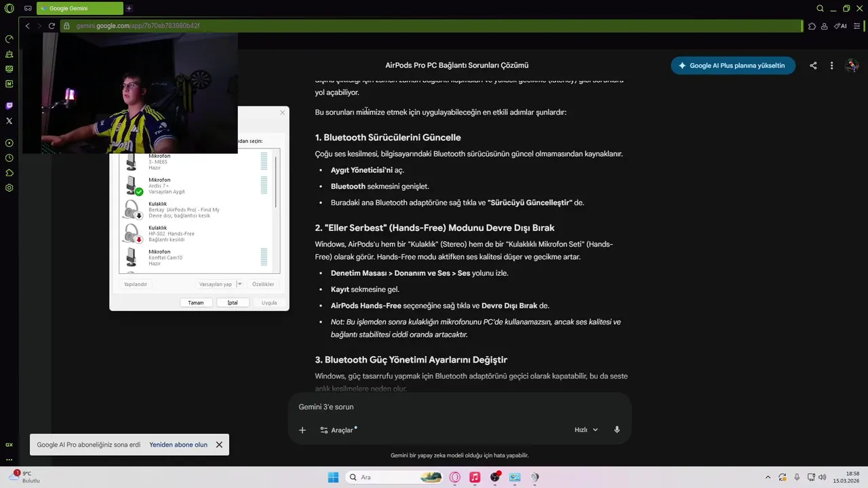
Task: Click heading 3. Bluetooth Güç Yönetimi Ayarlarını Değiştir
Action: coord(411,360)
